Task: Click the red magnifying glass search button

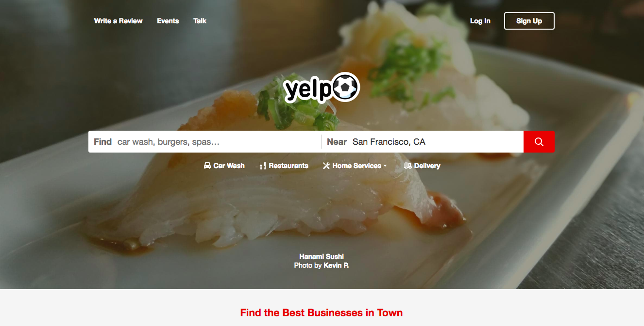Action: (539, 142)
